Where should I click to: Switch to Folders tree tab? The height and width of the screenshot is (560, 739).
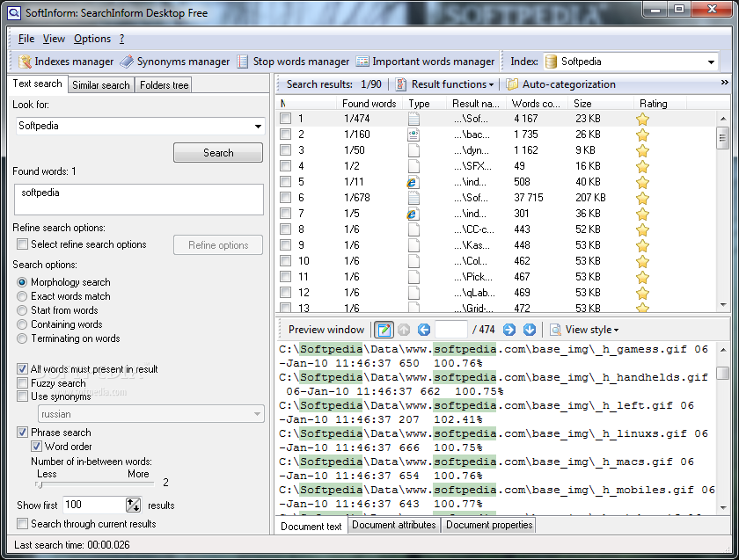click(164, 85)
